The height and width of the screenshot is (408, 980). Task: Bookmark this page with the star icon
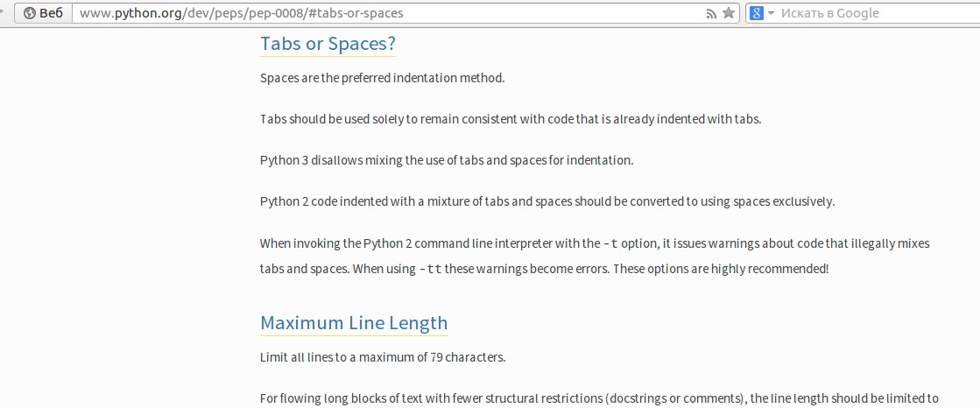(x=729, y=13)
